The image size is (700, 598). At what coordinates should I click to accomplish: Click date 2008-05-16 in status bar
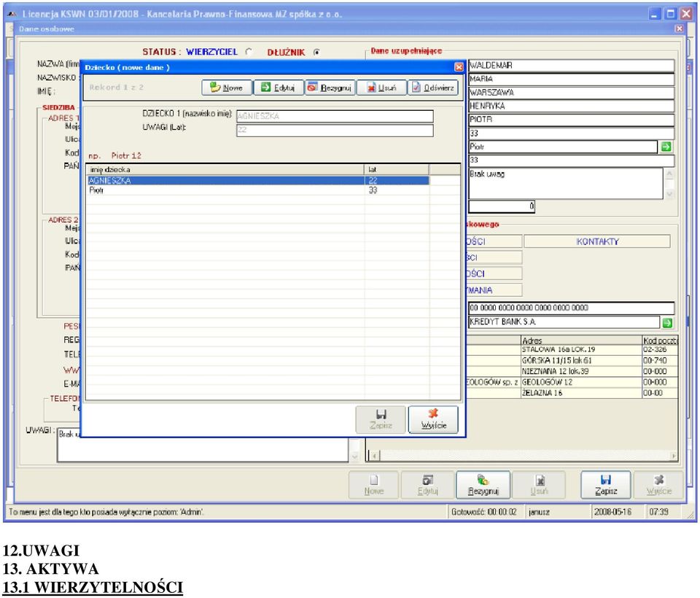[x=612, y=512]
